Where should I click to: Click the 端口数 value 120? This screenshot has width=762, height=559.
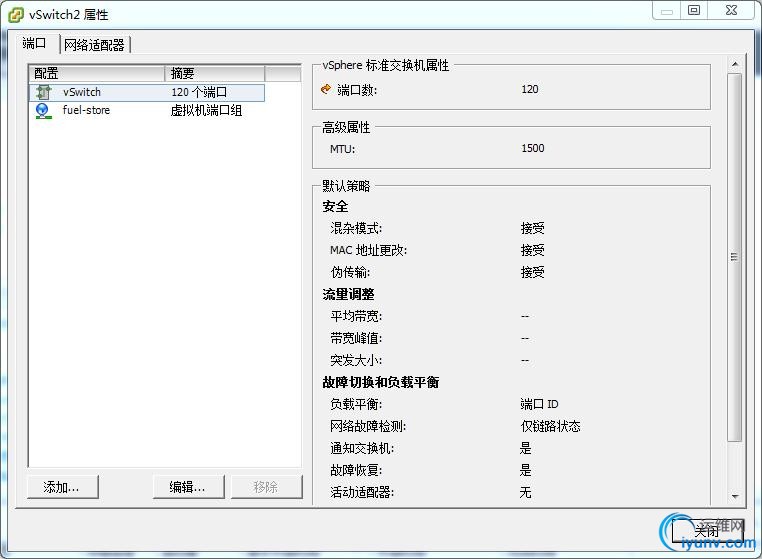tap(530, 89)
